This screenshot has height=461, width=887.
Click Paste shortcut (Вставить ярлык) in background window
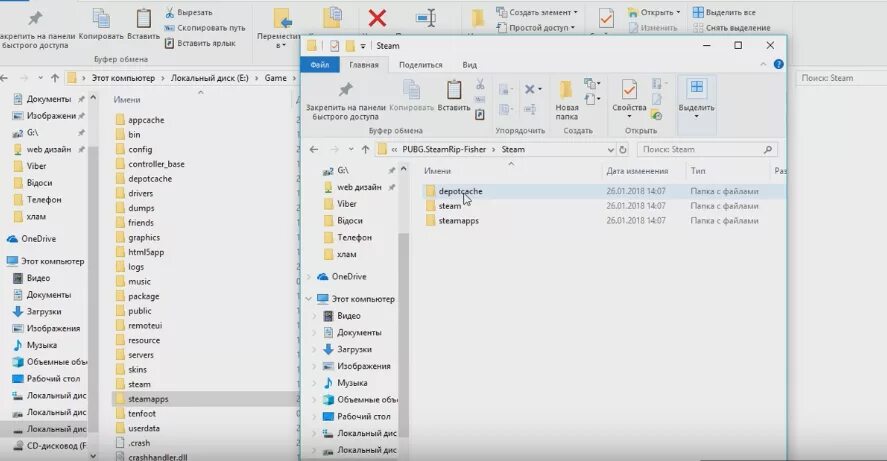coord(200,43)
